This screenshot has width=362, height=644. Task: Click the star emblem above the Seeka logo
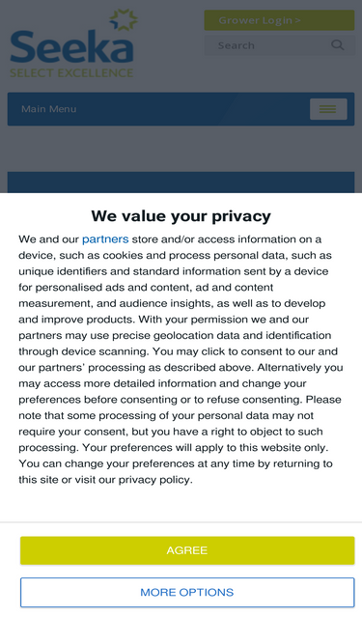tap(124, 19)
